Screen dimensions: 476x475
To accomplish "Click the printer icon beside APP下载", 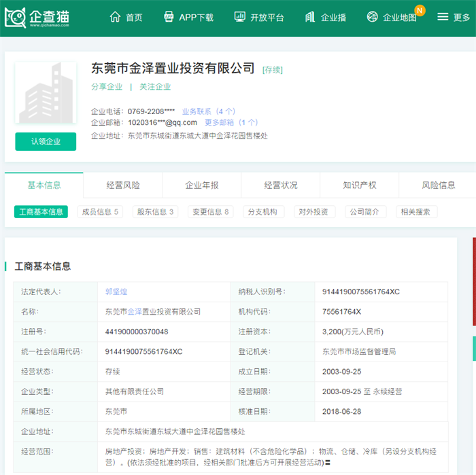I will tap(168, 18).
